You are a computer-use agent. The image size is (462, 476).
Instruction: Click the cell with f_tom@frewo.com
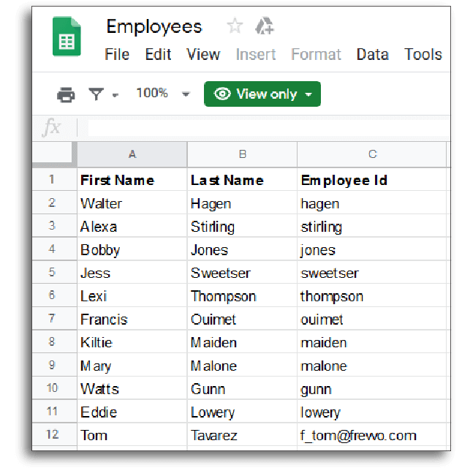pyautogui.click(x=372, y=435)
